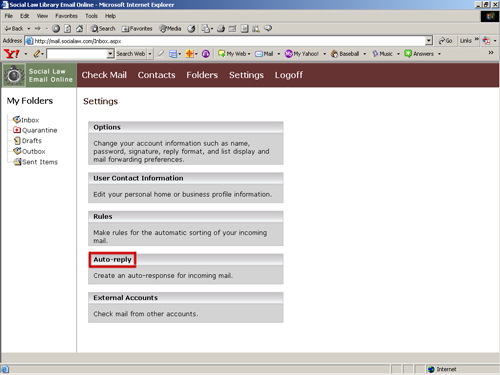
Task: Click the purple Yahoo music headphone icon
Action: click(x=206, y=54)
